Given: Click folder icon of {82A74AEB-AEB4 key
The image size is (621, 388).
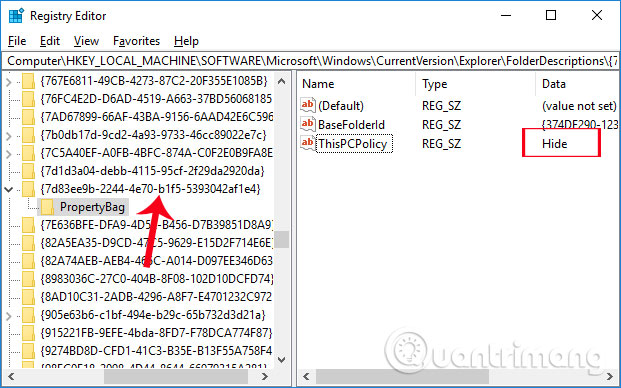Looking at the screenshot, I should coord(29,261).
